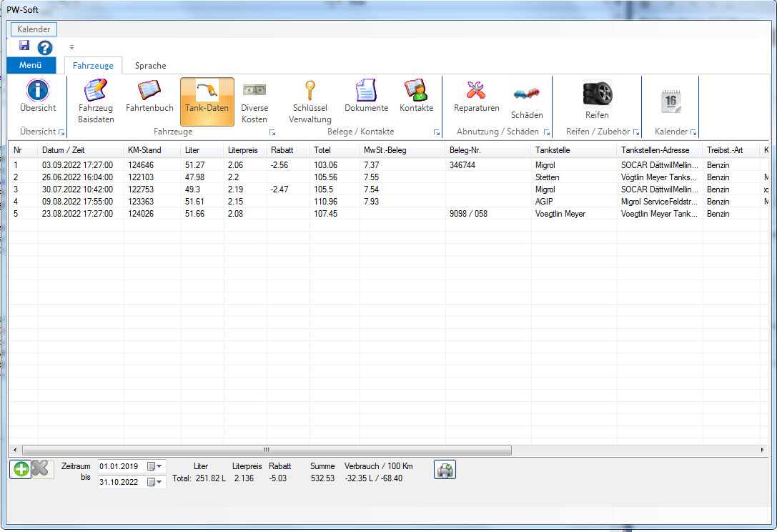Click the Schäden car crash icon
The height and width of the screenshot is (532, 777).
point(527,95)
